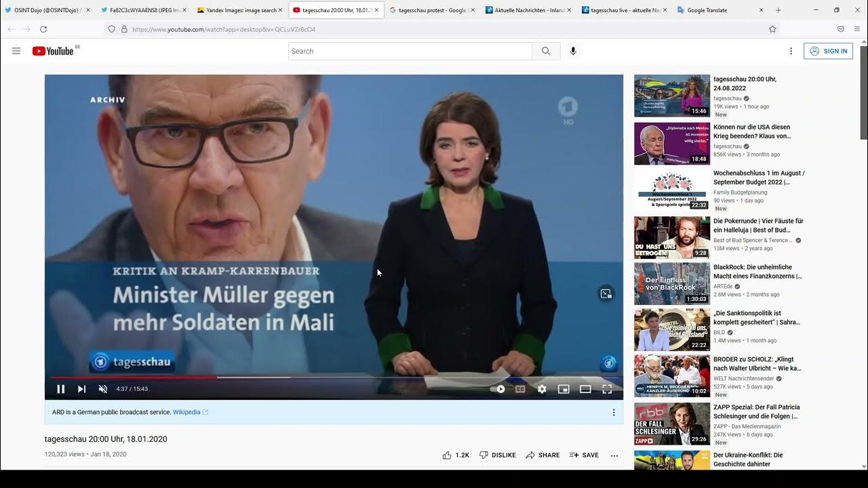
Task: Toggle subtitles closed captions
Action: coord(520,389)
